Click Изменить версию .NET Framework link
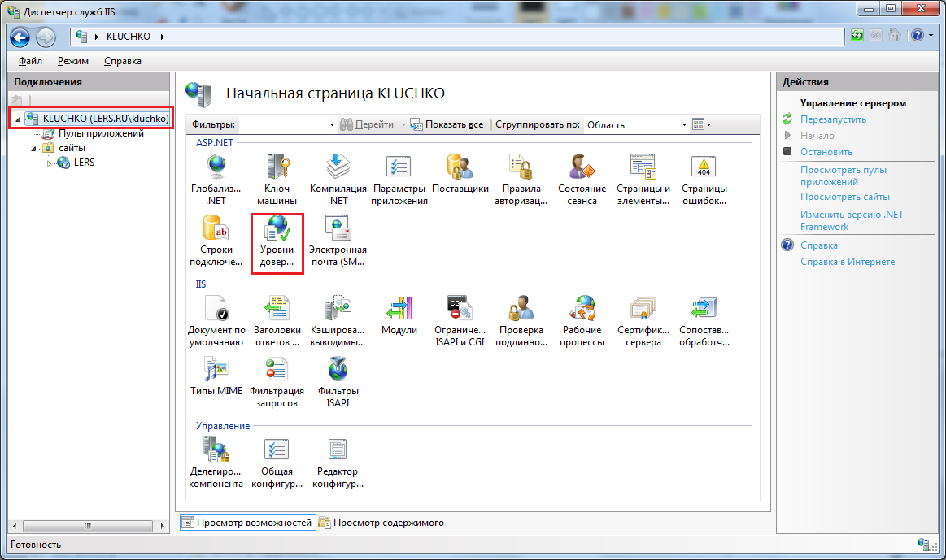Viewport: 946px width, 560px height. (852, 220)
